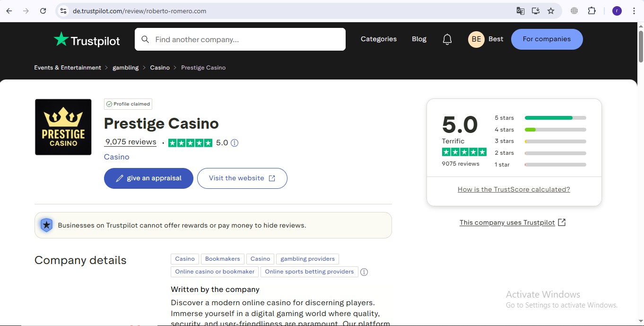Open Blog in the top navigation
The width and height of the screenshot is (644, 326).
[x=419, y=39]
